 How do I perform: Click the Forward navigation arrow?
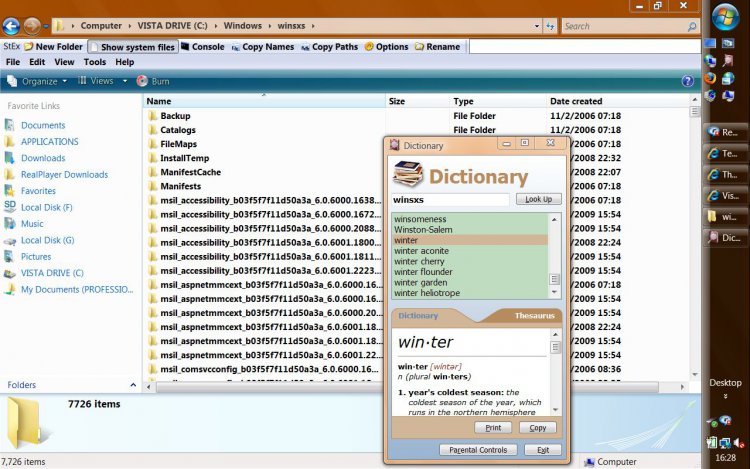(32, 26)
